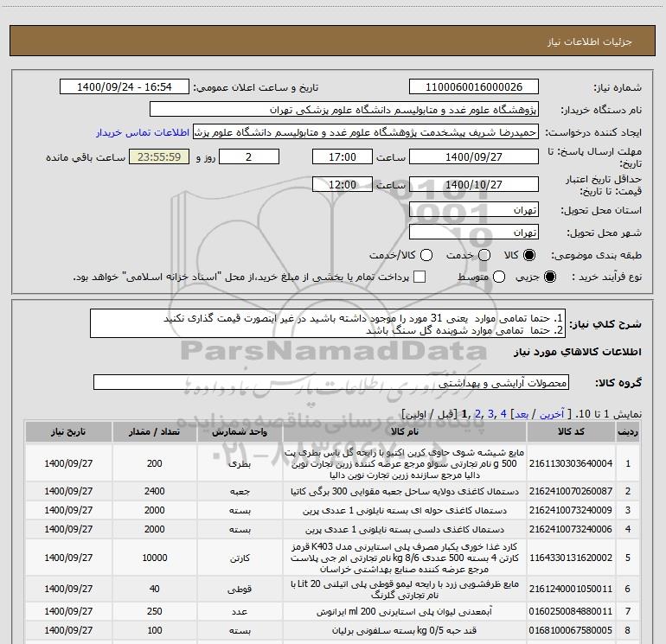666x644 pixels.
Task: Click item name دستمال کاغذی دلسی
Action: coord(405,529)
